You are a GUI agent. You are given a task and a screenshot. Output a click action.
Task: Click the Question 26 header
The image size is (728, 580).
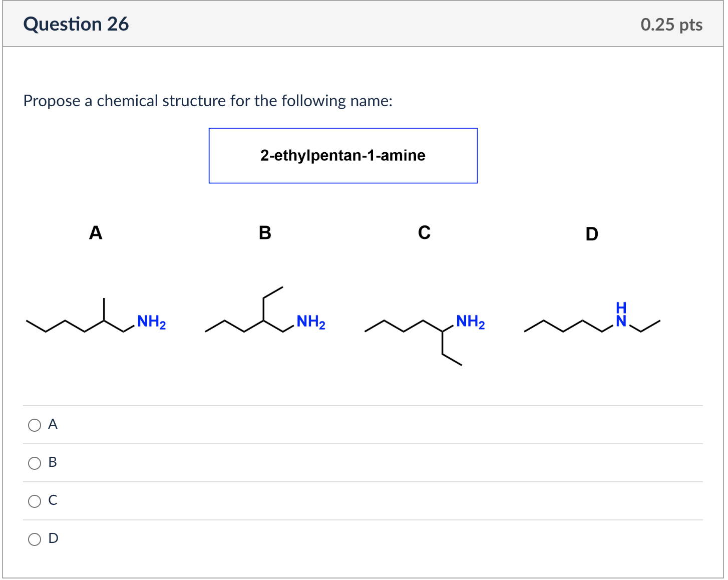pyautogui.click(x=76, y=24)
